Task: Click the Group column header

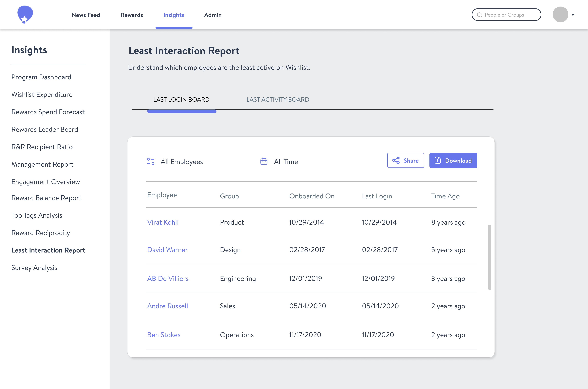Action: (229, 196)
